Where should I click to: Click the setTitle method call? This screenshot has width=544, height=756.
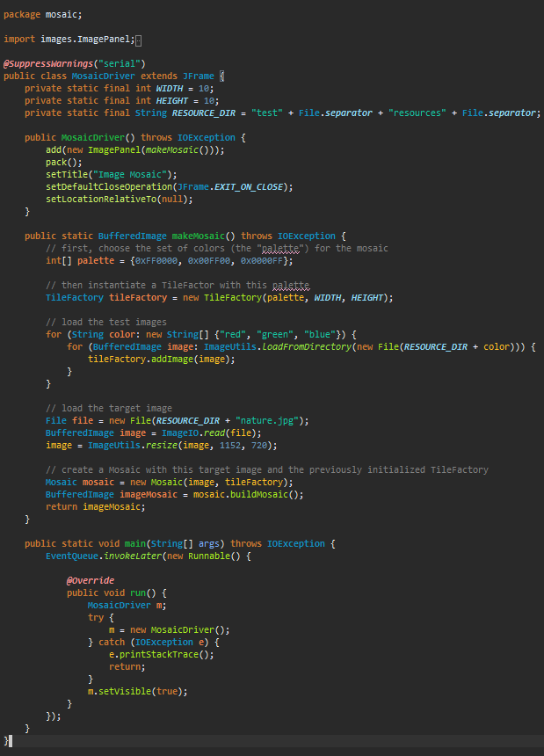67,175
